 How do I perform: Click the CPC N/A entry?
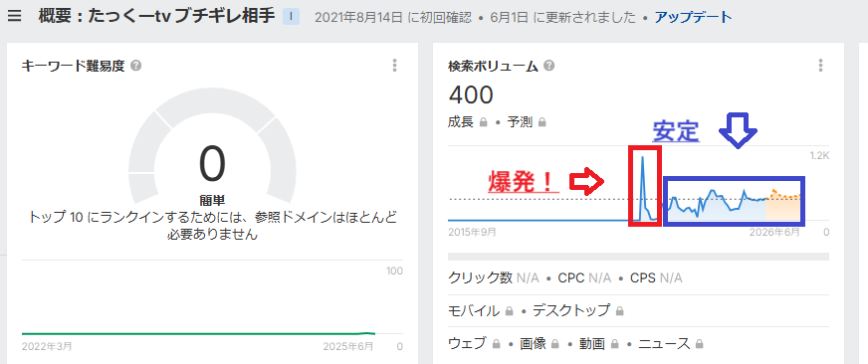tap(584, 277)
